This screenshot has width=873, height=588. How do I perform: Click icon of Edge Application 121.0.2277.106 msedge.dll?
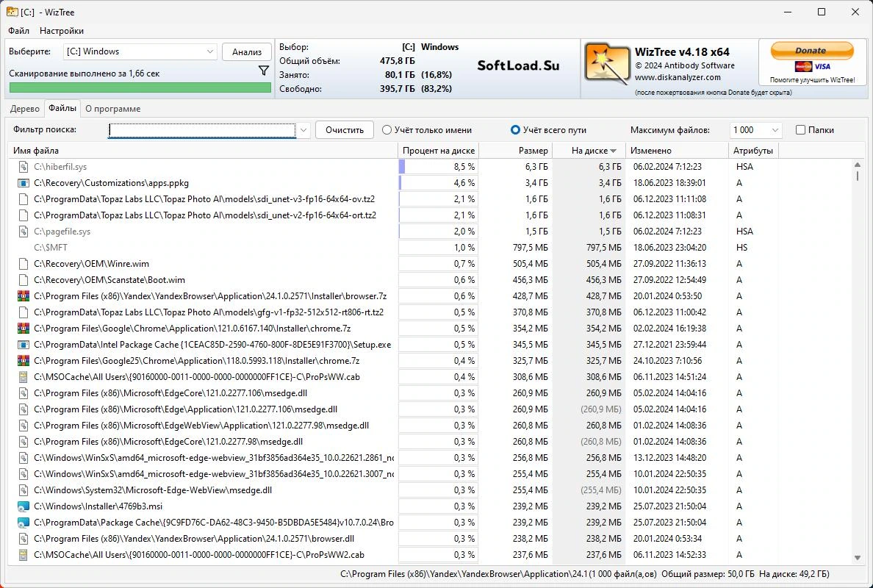pos(23,409)
